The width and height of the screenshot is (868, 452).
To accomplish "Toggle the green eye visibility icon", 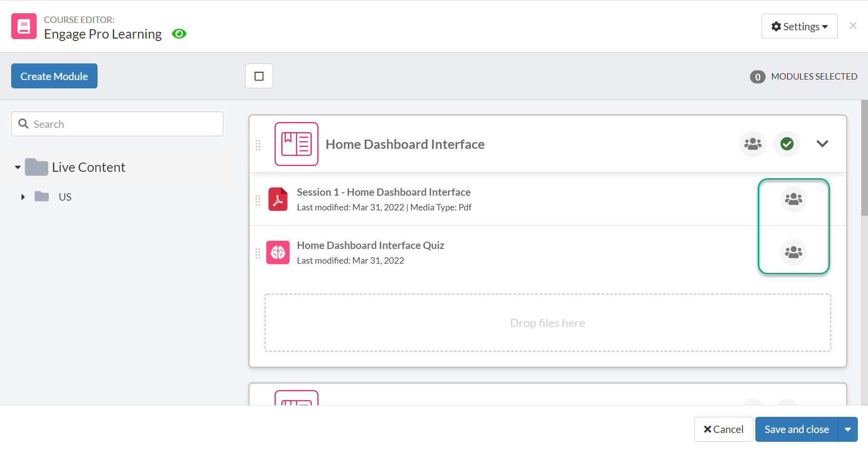I will [179, 34].
